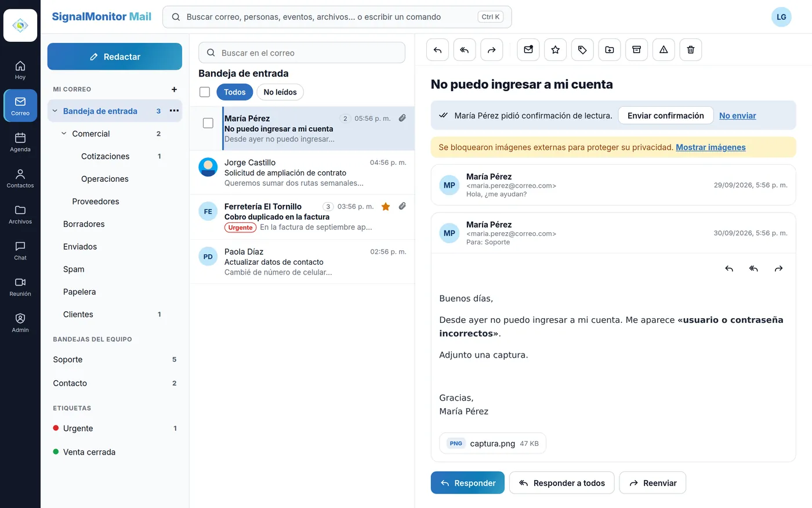Open Admin in the left sidebar
812x508 pixels.
tap(20, 322)
